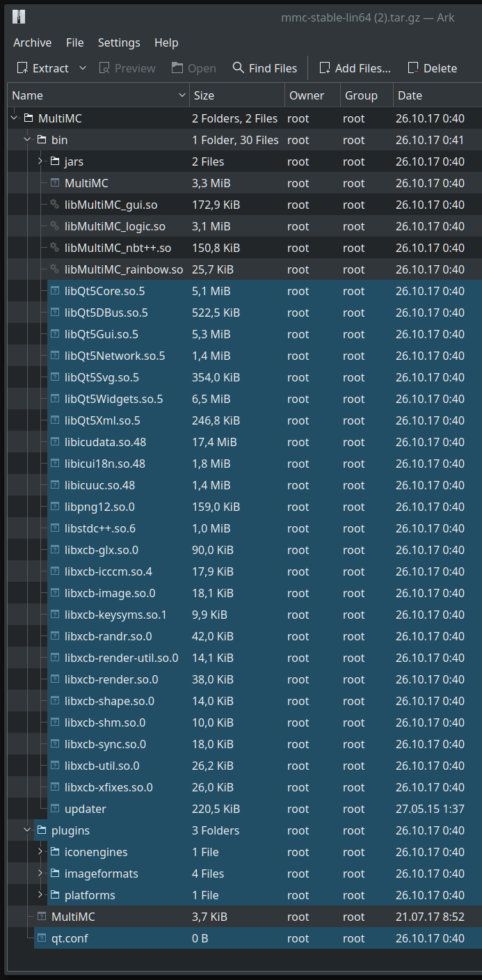This screenshot has width=482, height=980.
Task: Sort by the Group column header
Action: tap(366, 95)
